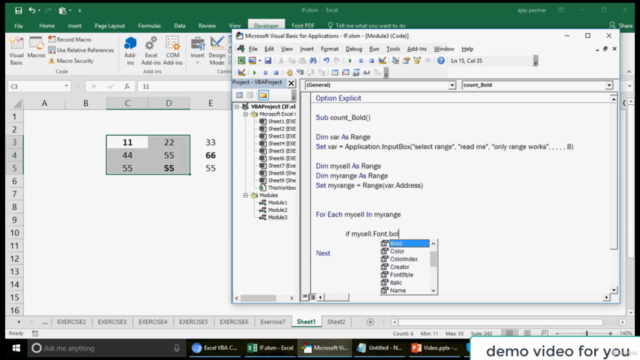Image resolution: width=640 pixels, height=360 pixels.
Task: Open the EXERCISE4 sheet tab
Action: 153,322
